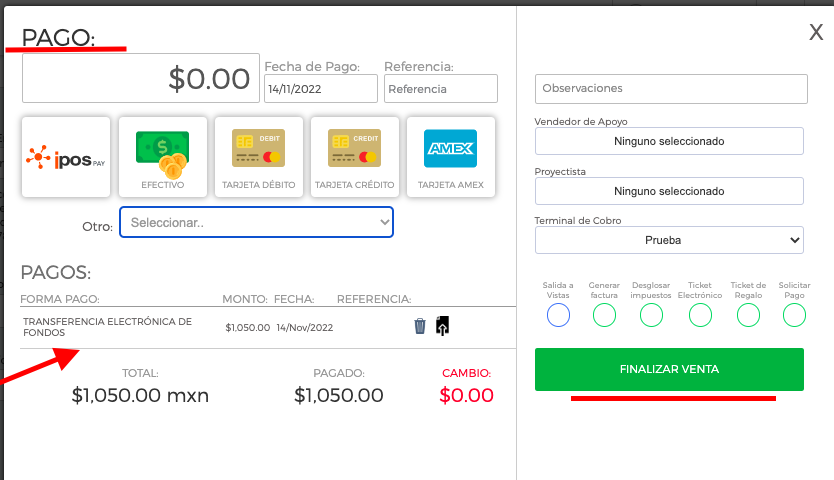Toggle Ticket Electrónico option
The height and width of the screenshot is (480, 834).
(x=700, y=315)
